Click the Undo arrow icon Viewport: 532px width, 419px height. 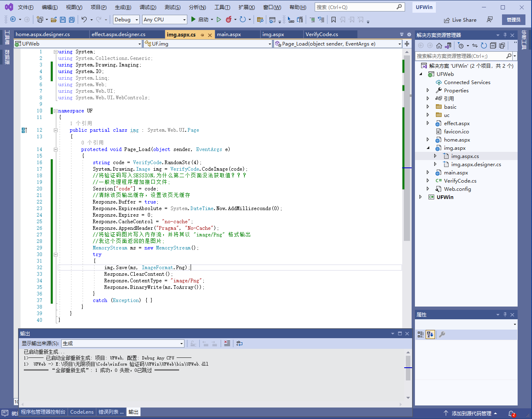pyautogui.click(x=84, y=19)
